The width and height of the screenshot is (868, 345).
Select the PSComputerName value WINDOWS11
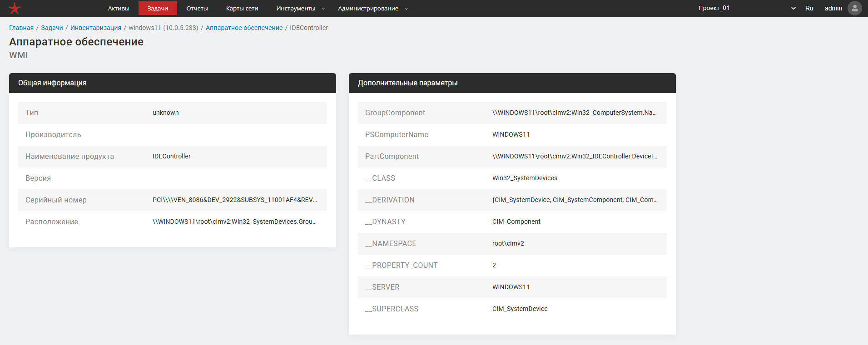pos(511,134)
